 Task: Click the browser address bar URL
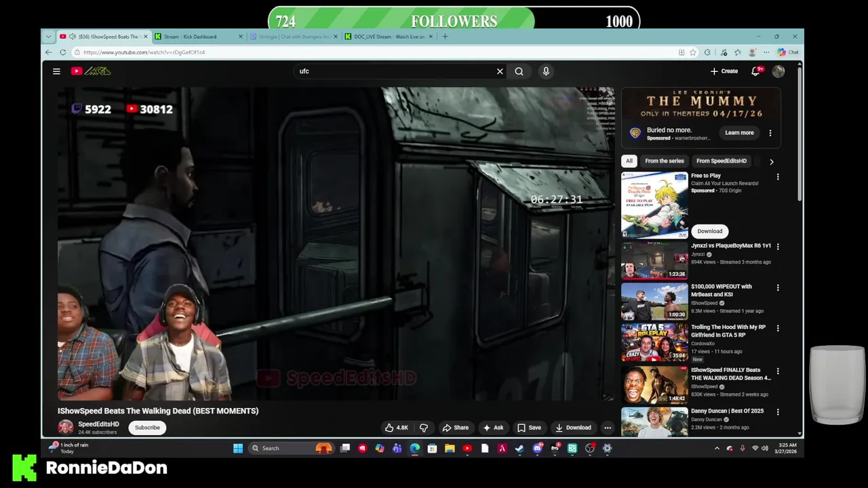point(144,52)
